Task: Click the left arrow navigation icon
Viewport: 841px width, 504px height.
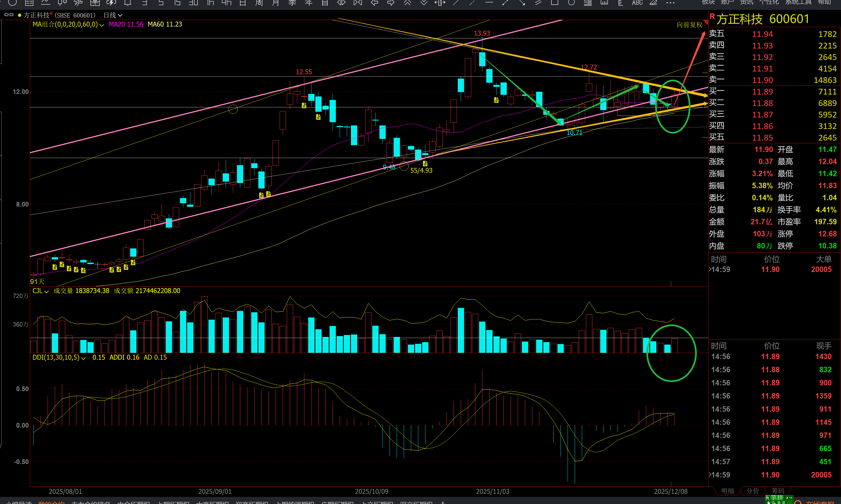Action: click(x=374, y=3)
